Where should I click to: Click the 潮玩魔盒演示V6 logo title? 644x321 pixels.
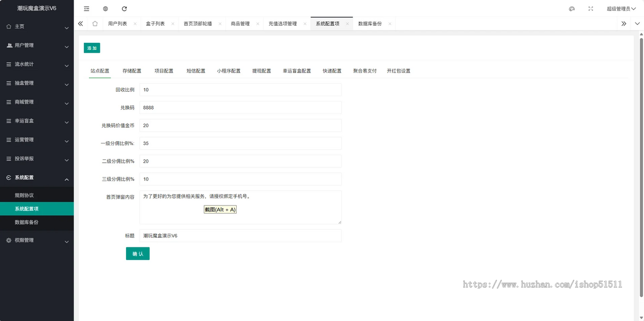[36, 9]
